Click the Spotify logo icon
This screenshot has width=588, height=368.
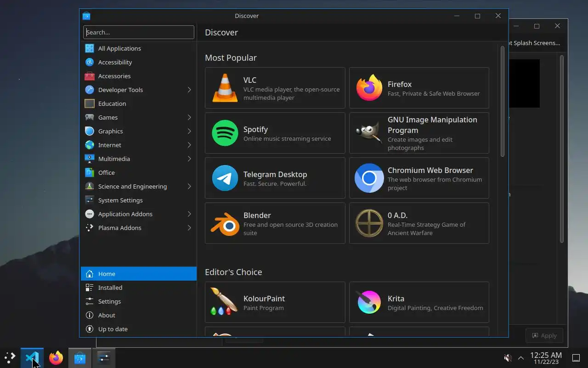tap(225, 133)
